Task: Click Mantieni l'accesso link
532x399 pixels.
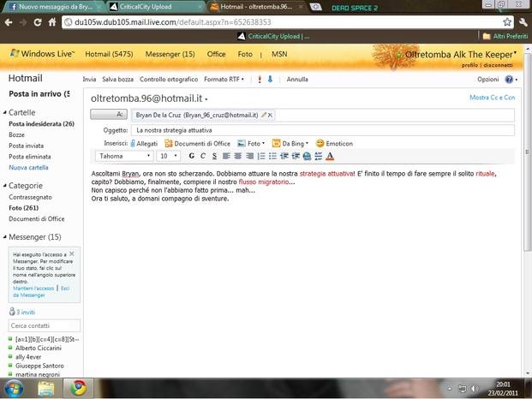Action: [33, 289]
